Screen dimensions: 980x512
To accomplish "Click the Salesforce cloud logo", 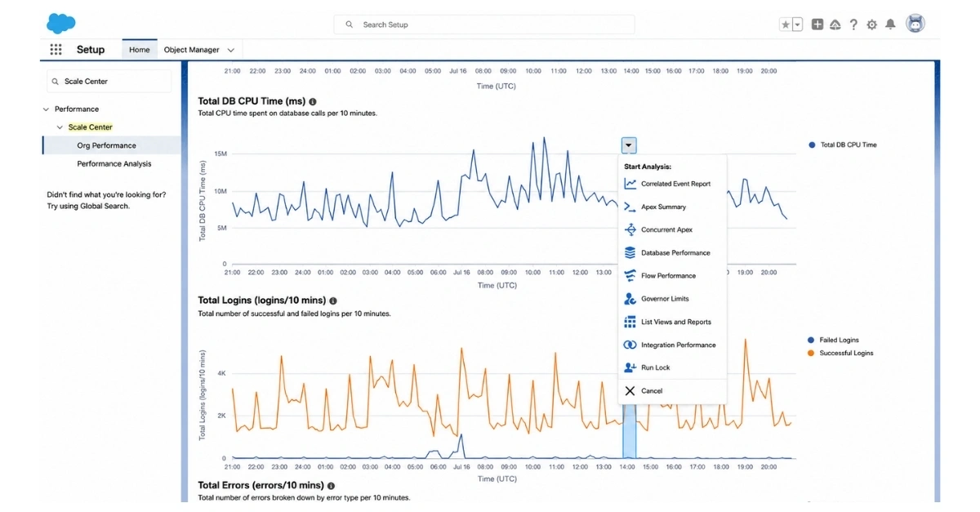I will point(61,24).
